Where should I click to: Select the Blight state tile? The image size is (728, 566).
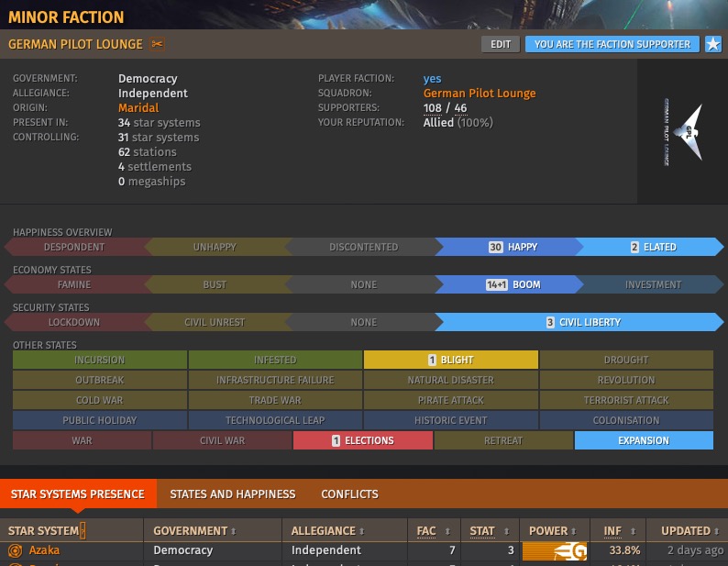450,360
